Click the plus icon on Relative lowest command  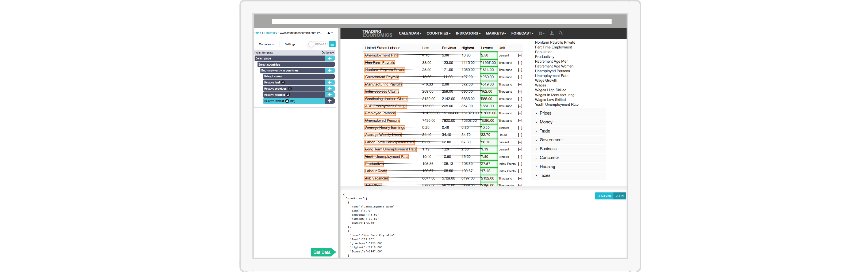(330, 101)
